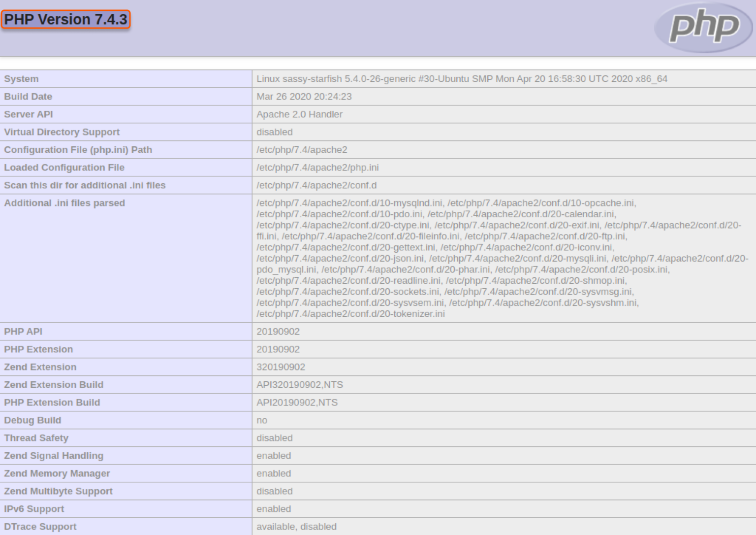Click the 'PHP Extension' label
Viewport: 756px width, 535px height.
point(38,349)
